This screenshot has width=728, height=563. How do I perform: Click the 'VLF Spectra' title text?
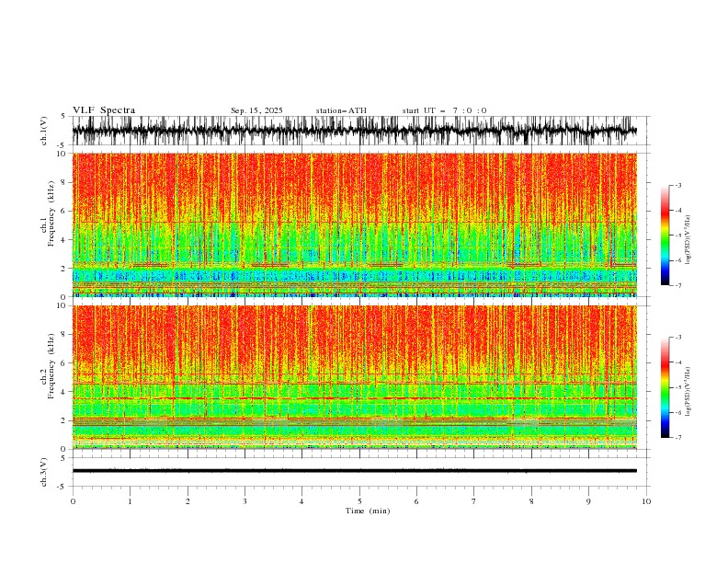pos(104,110)
